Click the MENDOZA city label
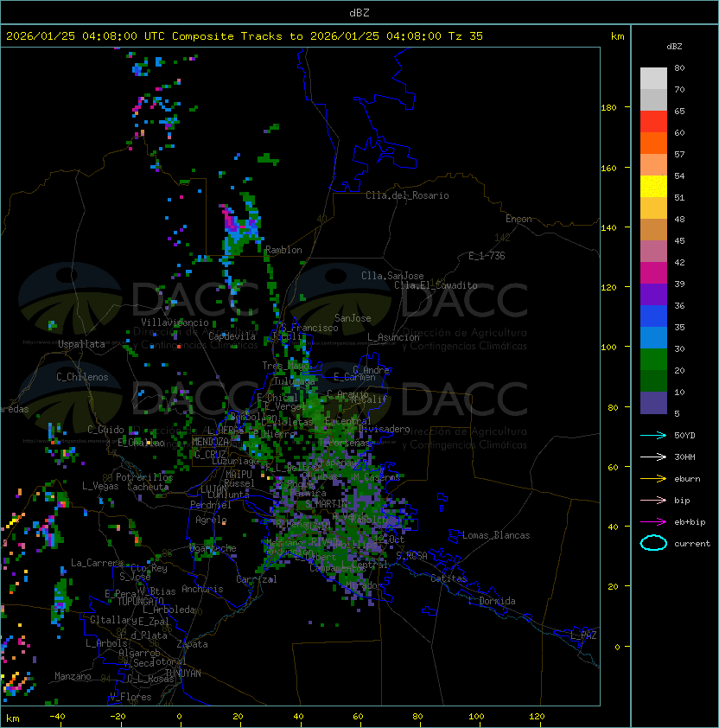Viewport: 719px width, 728px height. 210,442
